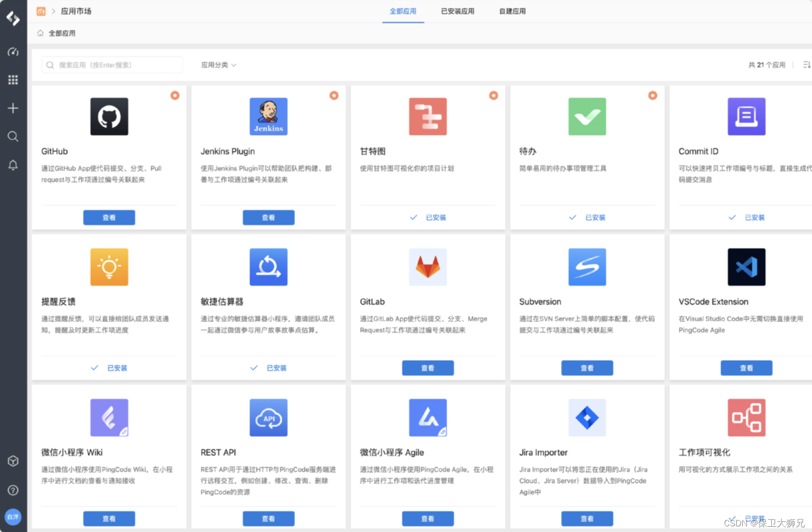The image size is (812, 532).
Task: Click the 微信小程序 Agile icon
Action: click(x=428, y=418)
